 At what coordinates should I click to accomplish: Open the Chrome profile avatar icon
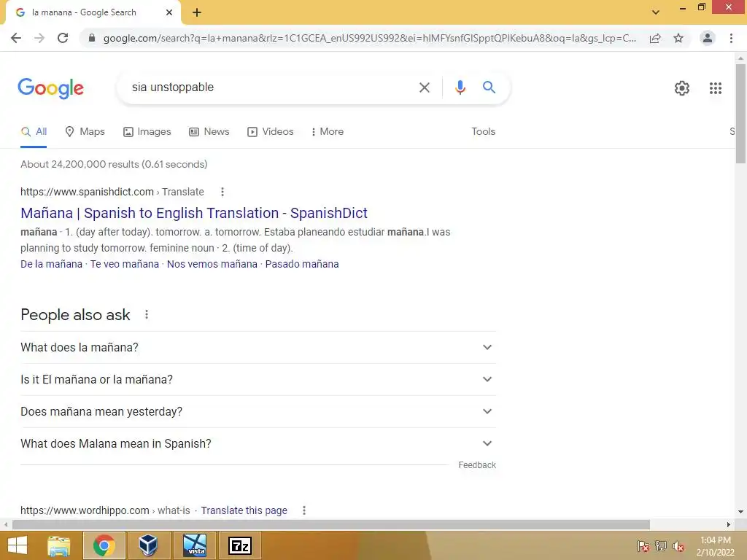708,38
